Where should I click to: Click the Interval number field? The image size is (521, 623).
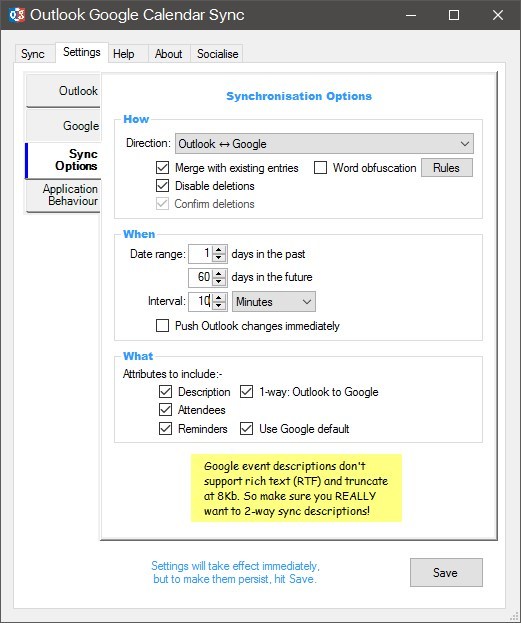[x=201, y=301]
